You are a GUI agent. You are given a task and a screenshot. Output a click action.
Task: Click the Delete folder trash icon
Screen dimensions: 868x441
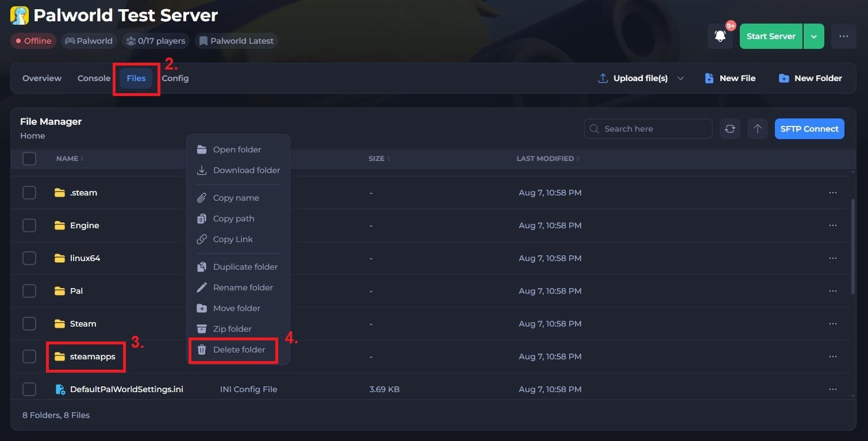tap(202, 350)
